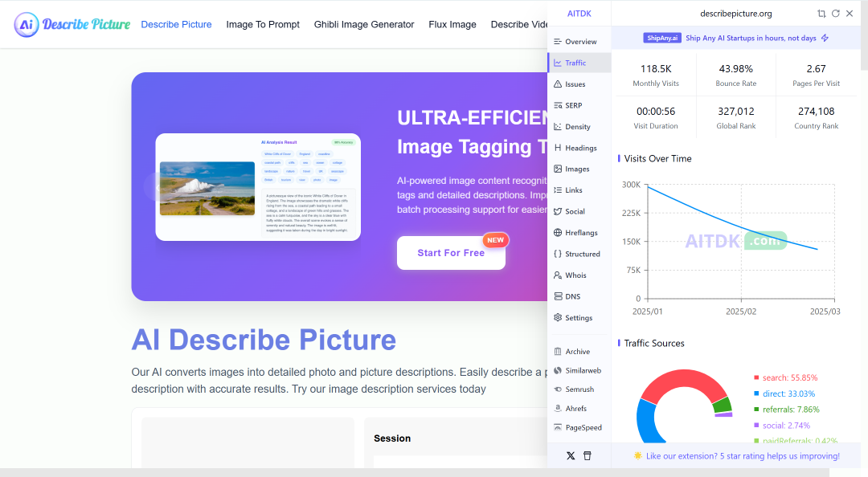
Task: Open the SERP section
Action: point(579,105)
